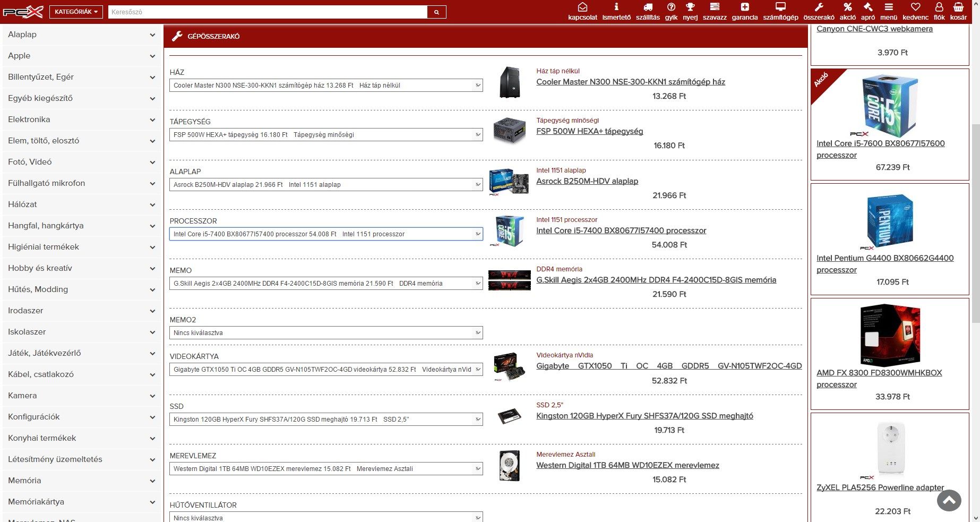Open AMD FX 8300 sidebar product link

879,379
